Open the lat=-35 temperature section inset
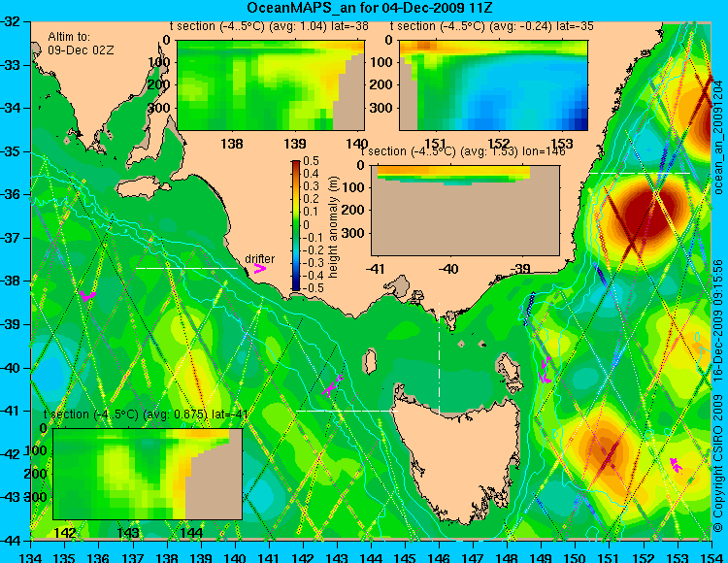This screenshot has width=728, height=563. (x=493, y=85)
